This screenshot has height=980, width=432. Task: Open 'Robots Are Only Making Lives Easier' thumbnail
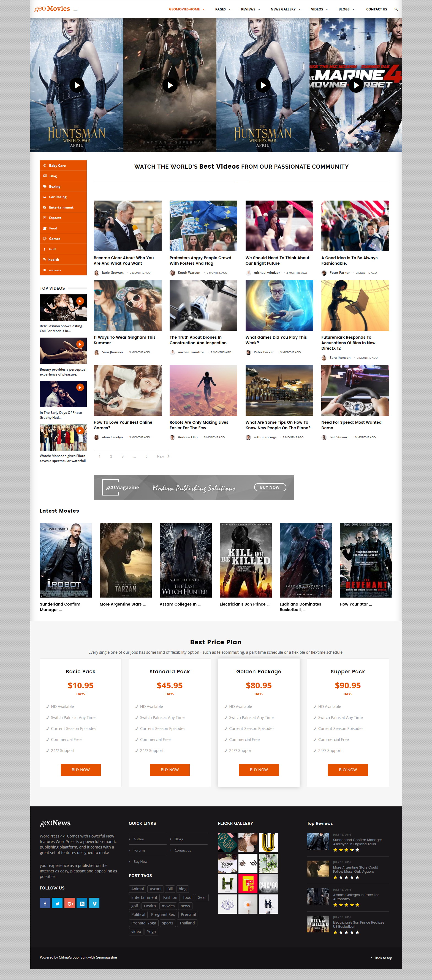(203, 390)
